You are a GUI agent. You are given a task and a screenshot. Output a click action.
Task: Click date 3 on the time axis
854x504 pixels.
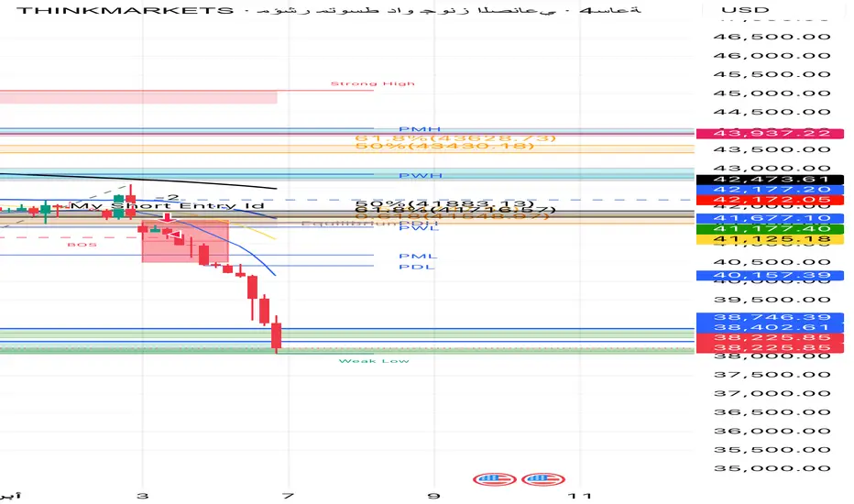coord(143,496)
